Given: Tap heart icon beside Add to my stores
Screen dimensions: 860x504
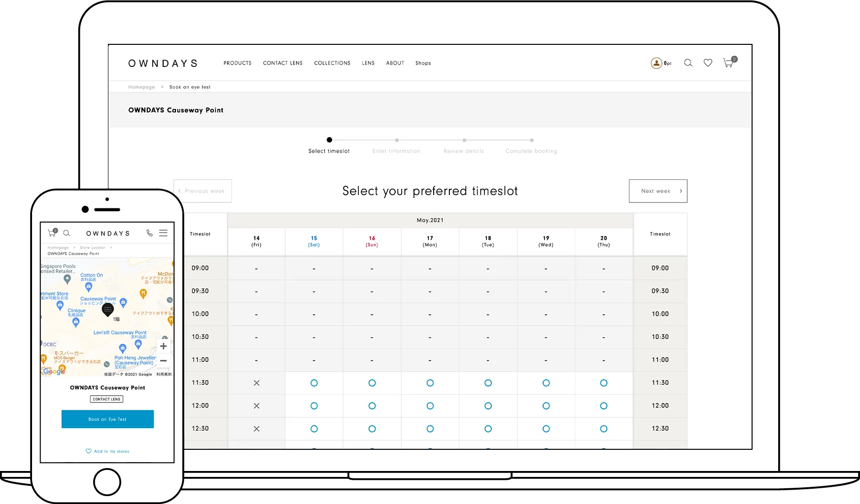Looking at the screenshot, I should [x=89, y=451].
